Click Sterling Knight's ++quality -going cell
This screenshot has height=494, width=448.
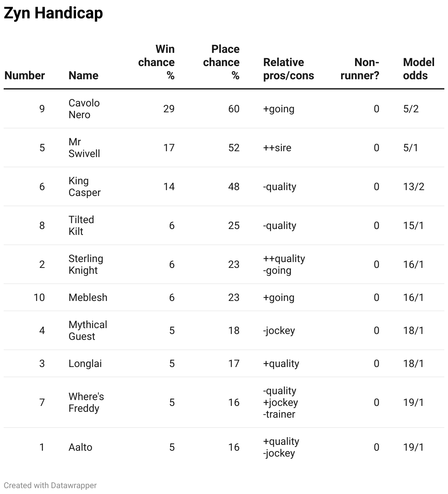284,265
